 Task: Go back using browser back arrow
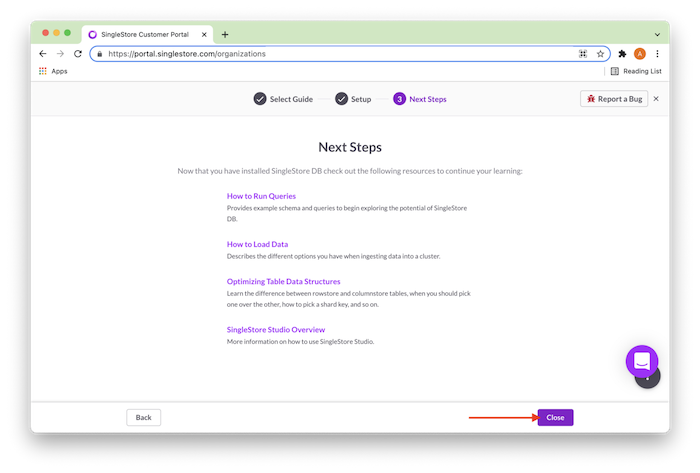click(x=43, y=54)
